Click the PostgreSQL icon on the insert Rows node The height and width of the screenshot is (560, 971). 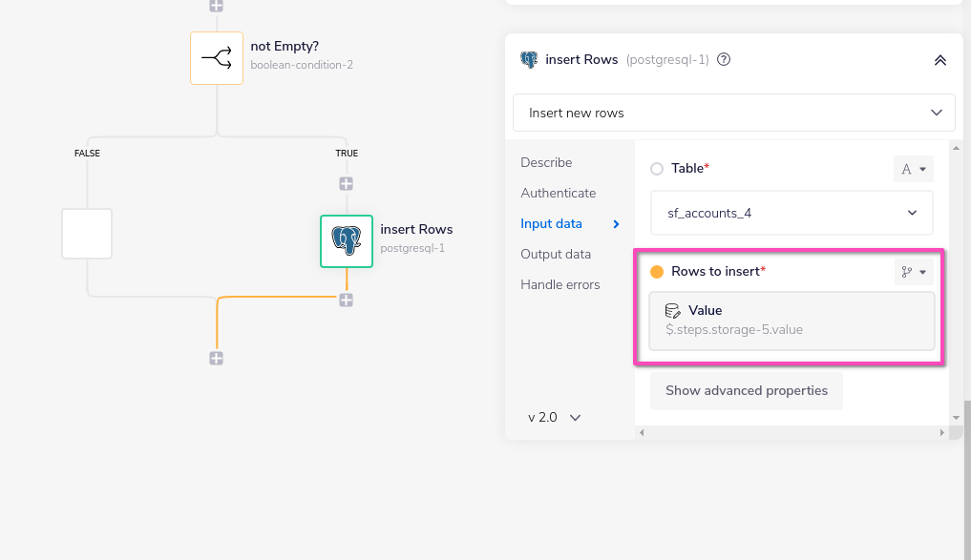[347, 241]
